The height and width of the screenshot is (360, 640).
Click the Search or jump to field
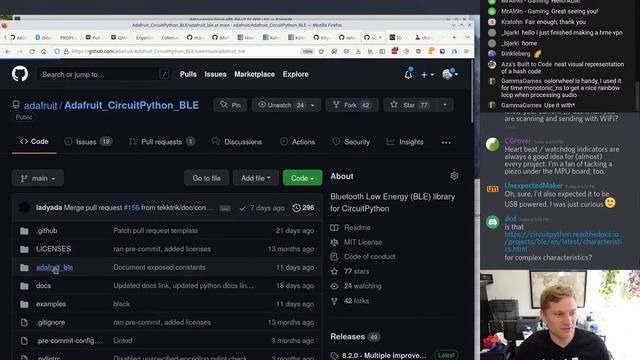104,74
